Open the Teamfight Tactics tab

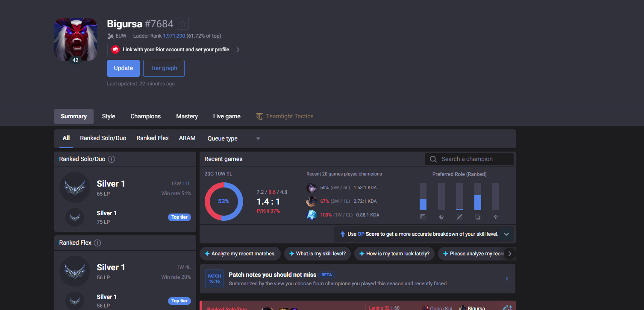click(285, 116)
